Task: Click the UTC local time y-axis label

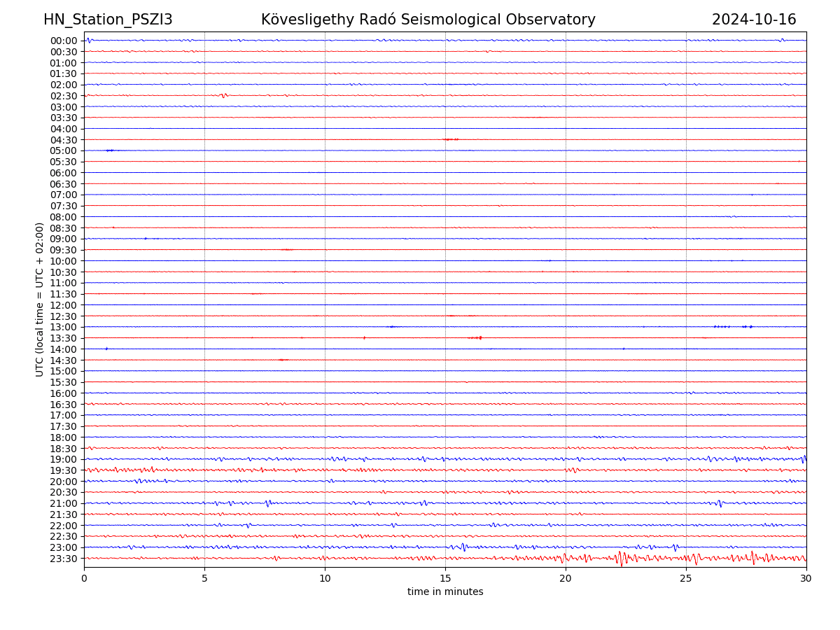Action: coord(40,300)
